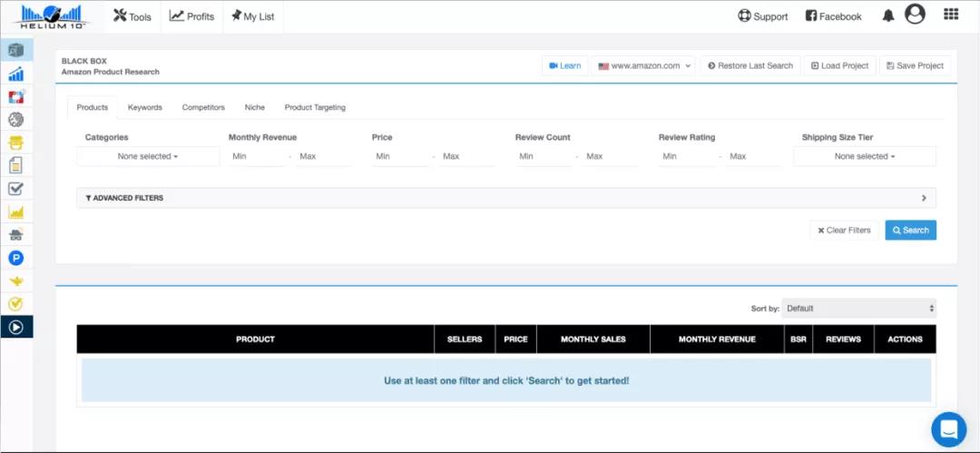This screenshot has width=980, height=453.
Task: Change the www.amazon.com marketplace selector
Action: pyautogui.click(x=645, y=65)
